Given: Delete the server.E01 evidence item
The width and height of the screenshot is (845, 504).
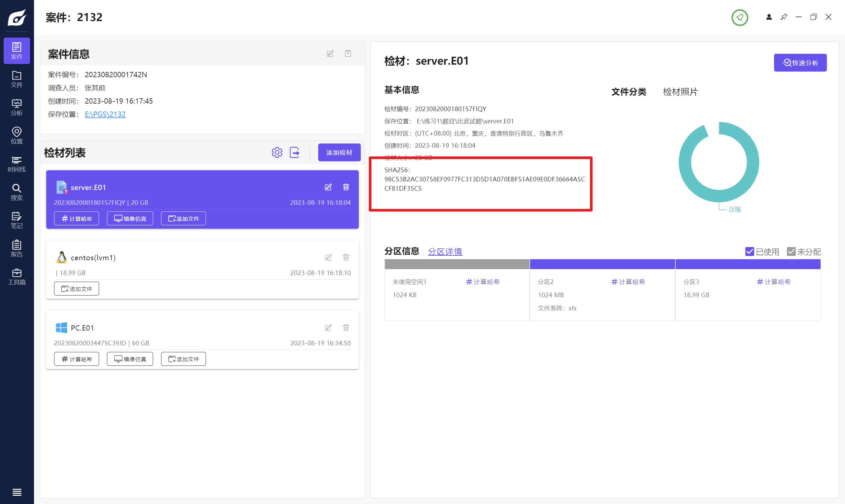Looking at the screenshot, I should point(346,187).
